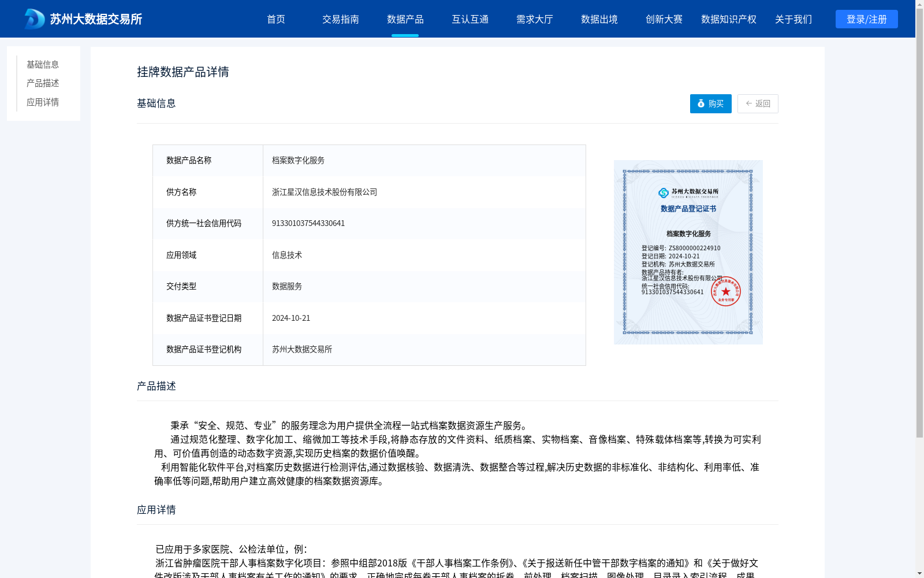Screen dimensions: 924x578
Task: Click the money bag icon on 购买 button
Action: click(701, 103)
